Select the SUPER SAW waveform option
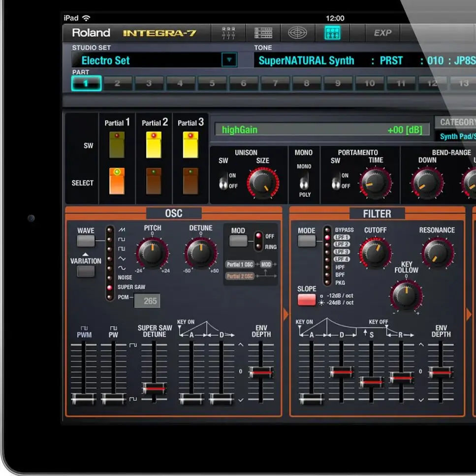The width and height of the screenshot is (476, 476). pyautogui.click(x=131, y=287)
